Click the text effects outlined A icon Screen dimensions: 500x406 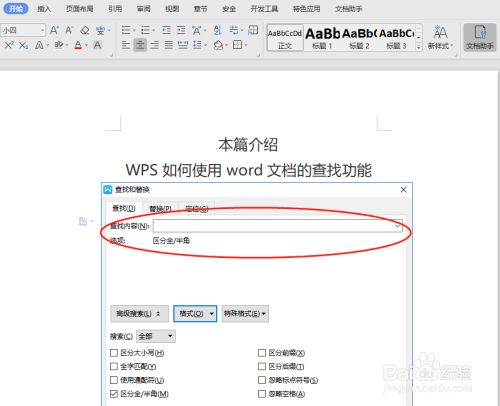pyautogui.click(x=39, y=45)
